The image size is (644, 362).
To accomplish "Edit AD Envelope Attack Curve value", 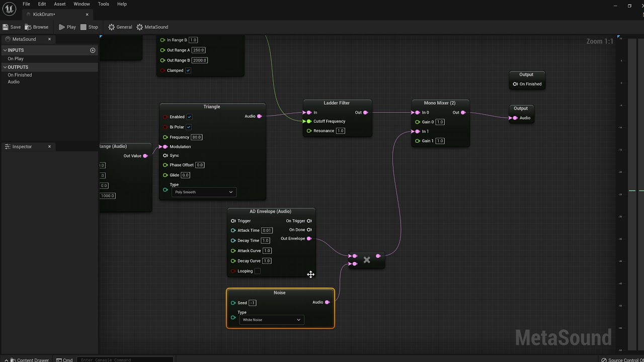I will pos(267,250).
